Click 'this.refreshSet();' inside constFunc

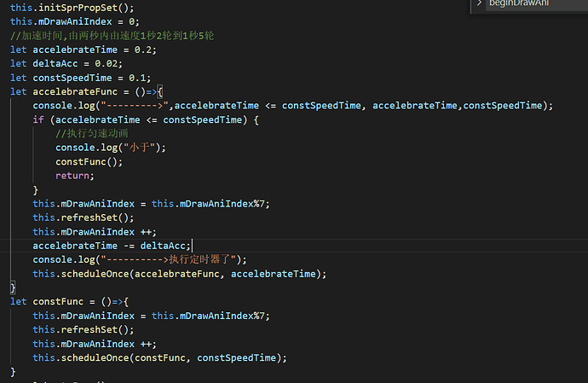[x=84, y=329]
